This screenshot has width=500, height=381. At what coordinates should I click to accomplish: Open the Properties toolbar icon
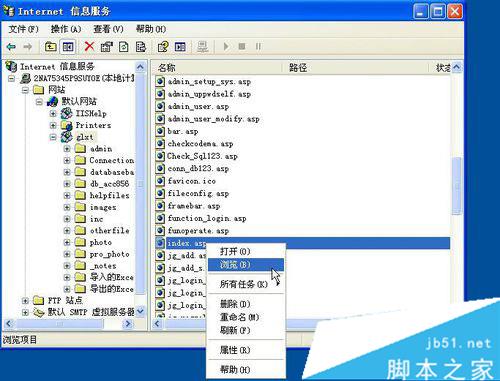pyautogui.click(x=107, y=47)
